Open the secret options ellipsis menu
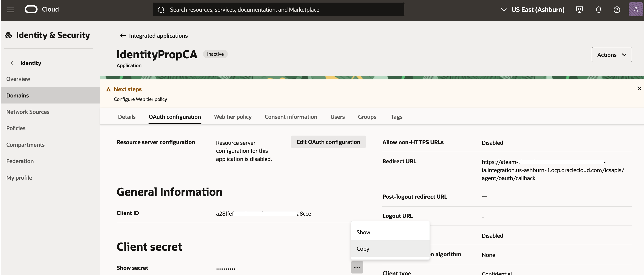Screen dimensions: 644x275 [x=357, y=267]
